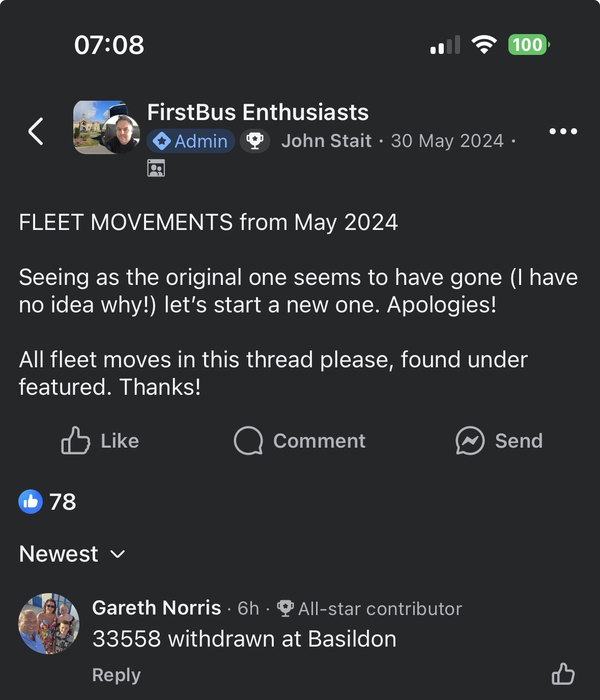Open Gareth Norris's profile picture
The height and width of the screenshot is (700, 600).
click(x=49, y=623)
